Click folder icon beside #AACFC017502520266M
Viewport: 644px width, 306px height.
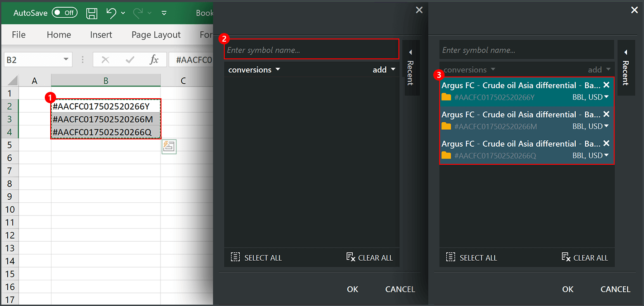coord(446,126)
